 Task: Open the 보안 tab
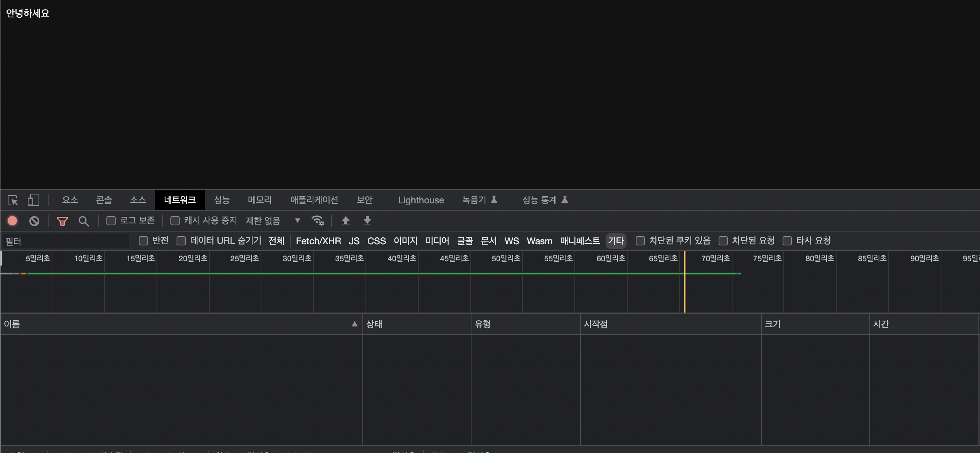[365, 200]
